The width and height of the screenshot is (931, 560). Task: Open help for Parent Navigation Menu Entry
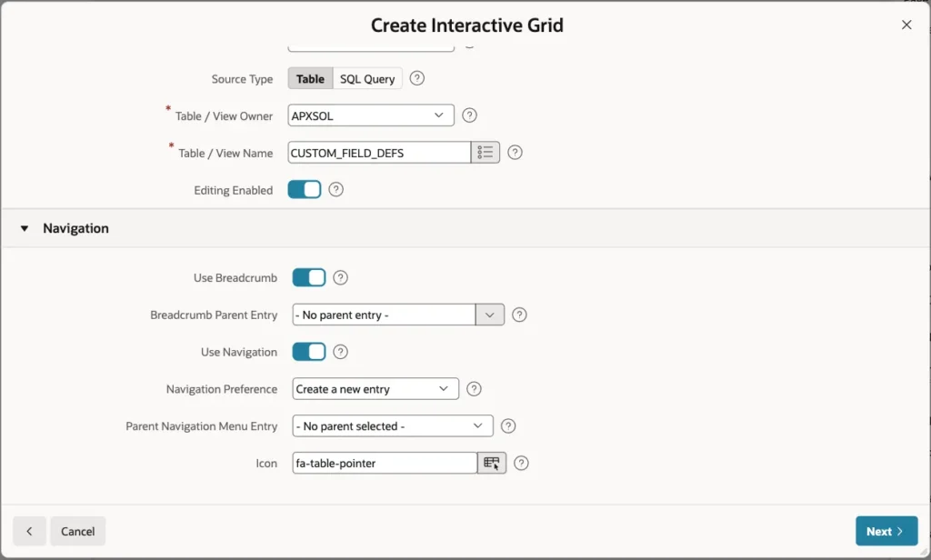tap(508, 425)
